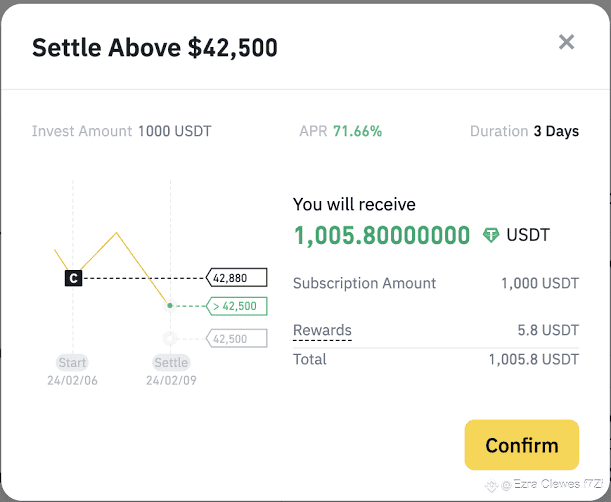
Task: Click the Settle Above $42,500 title
Action: 155,47
